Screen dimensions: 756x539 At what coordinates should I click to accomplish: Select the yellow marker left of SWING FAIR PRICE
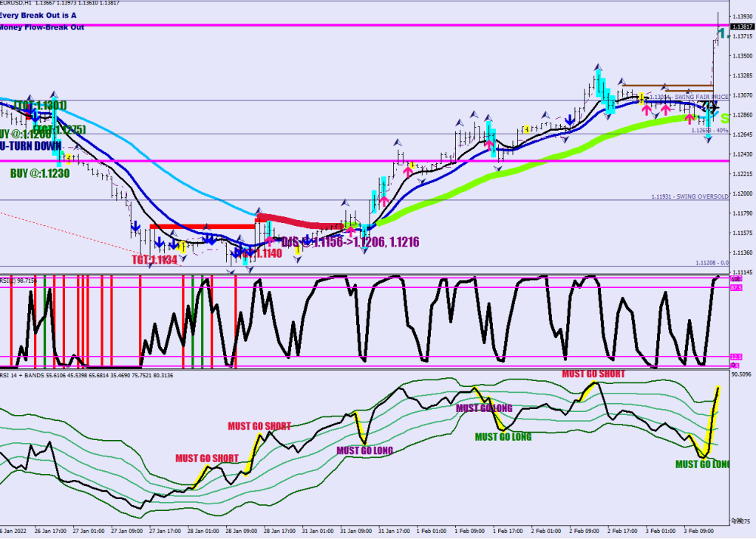point(643,97)
